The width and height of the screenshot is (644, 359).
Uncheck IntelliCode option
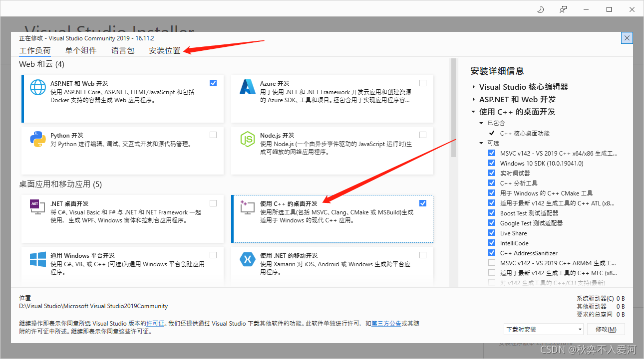(x=492, y=243)
